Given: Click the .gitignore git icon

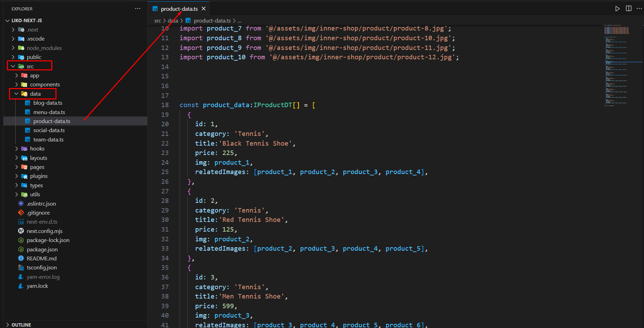Looking at the screenshot, I should [x=21, y=213].
